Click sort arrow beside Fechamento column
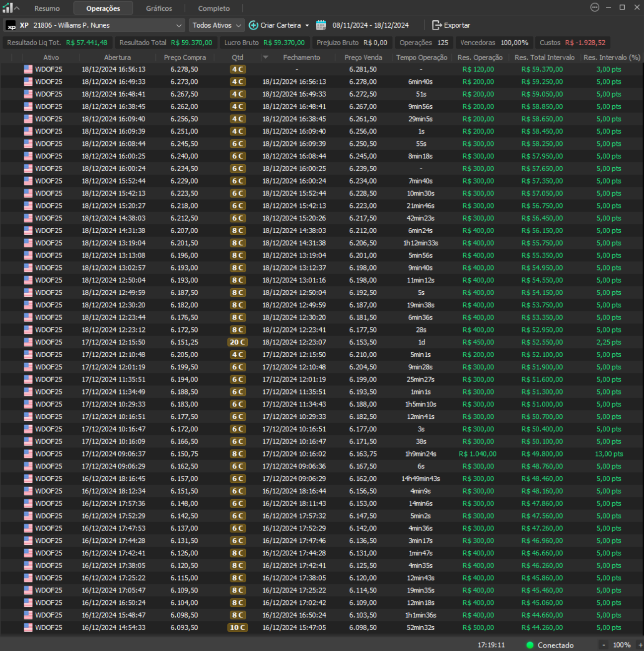This screenshot has height=651, width=644. (266, 58)
